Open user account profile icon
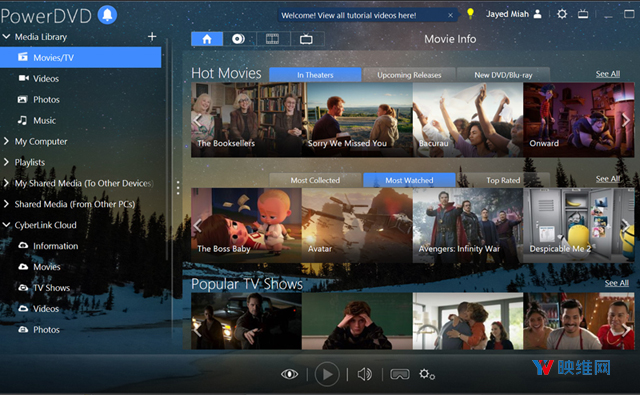This screenshot has height=395, width=640. click(x=538, y=14)
